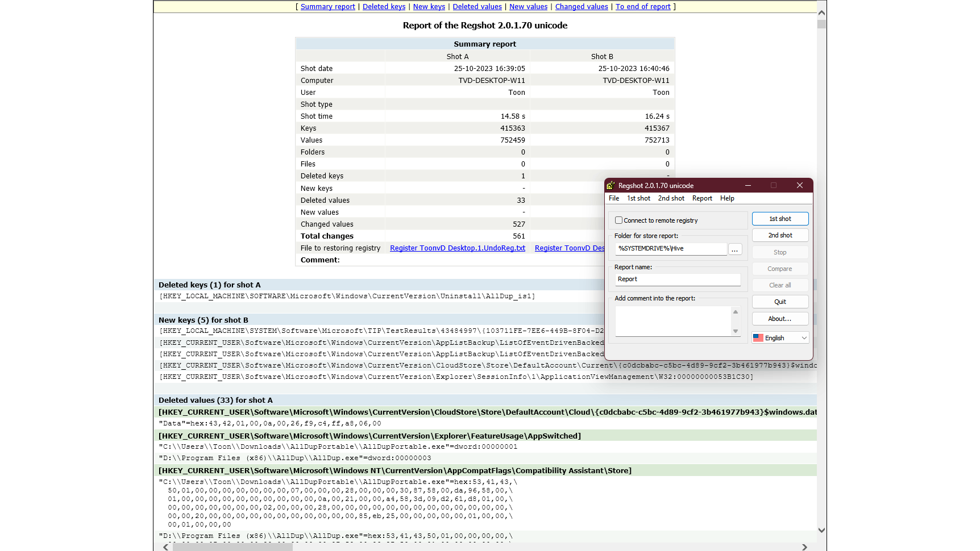
Task: Click the Regshot app icon in title bar
Action: (x=611, y=186)
